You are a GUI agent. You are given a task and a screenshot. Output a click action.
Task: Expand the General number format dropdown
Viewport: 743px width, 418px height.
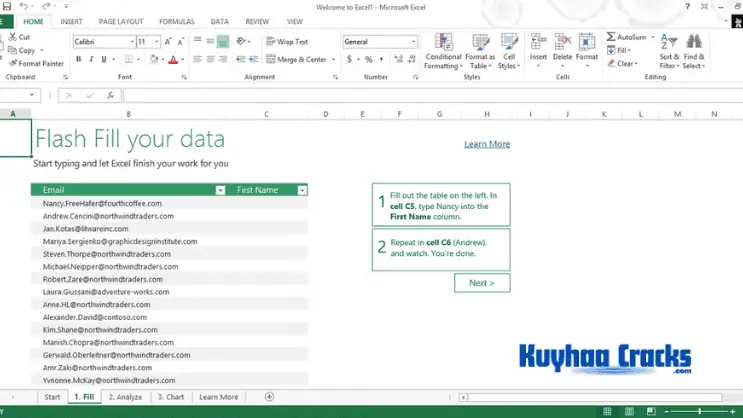[413, 42]
